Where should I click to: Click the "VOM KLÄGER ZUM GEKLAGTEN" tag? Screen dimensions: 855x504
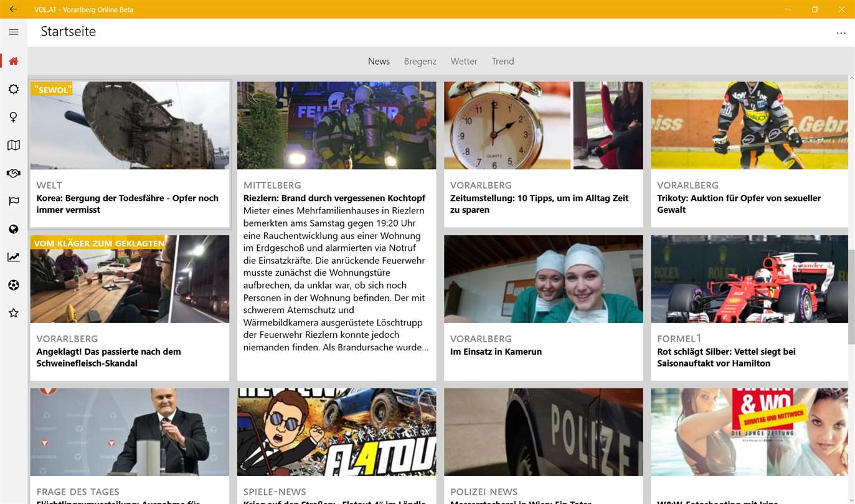click(99, 243)
